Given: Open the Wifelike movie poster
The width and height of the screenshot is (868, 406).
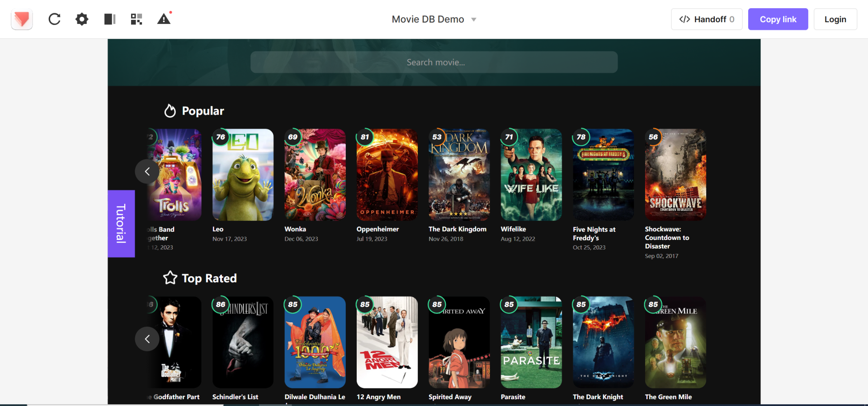Looking at the screenshot, I should point(531,175).
